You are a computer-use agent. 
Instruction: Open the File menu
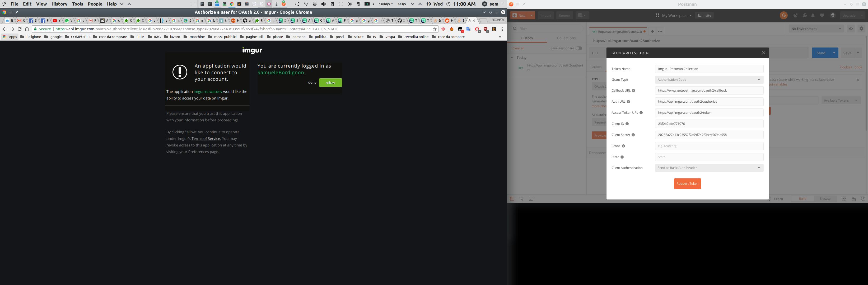15,4
